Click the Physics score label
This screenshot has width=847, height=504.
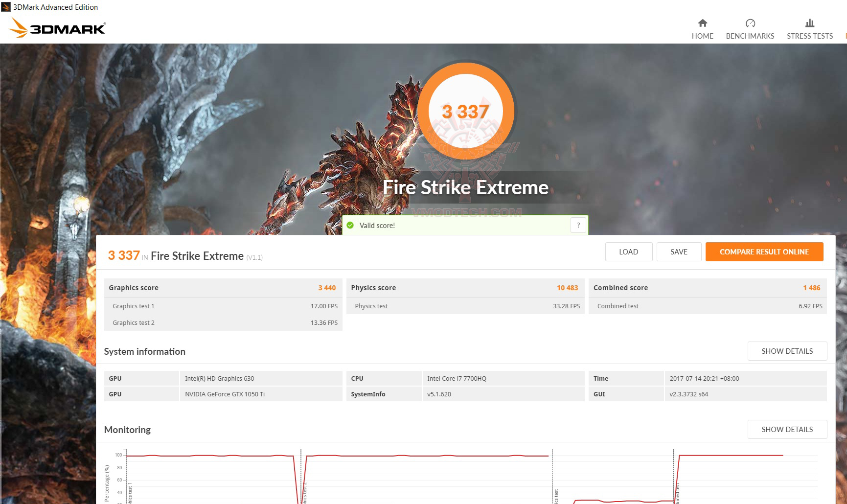pos(373,288)
